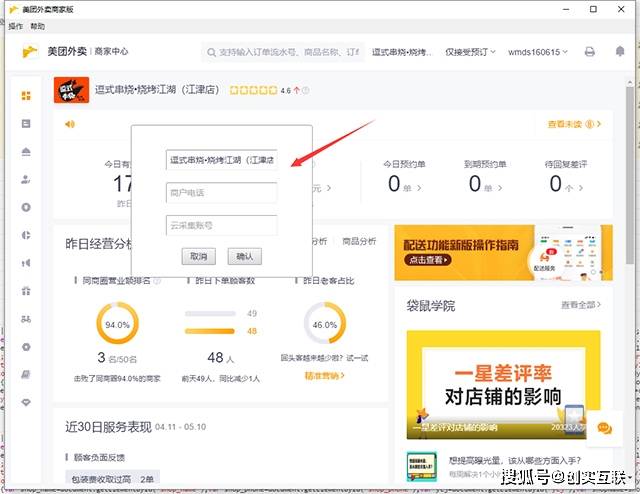Open the 操作 menu

pyautogui.click(x=16, y=27)
